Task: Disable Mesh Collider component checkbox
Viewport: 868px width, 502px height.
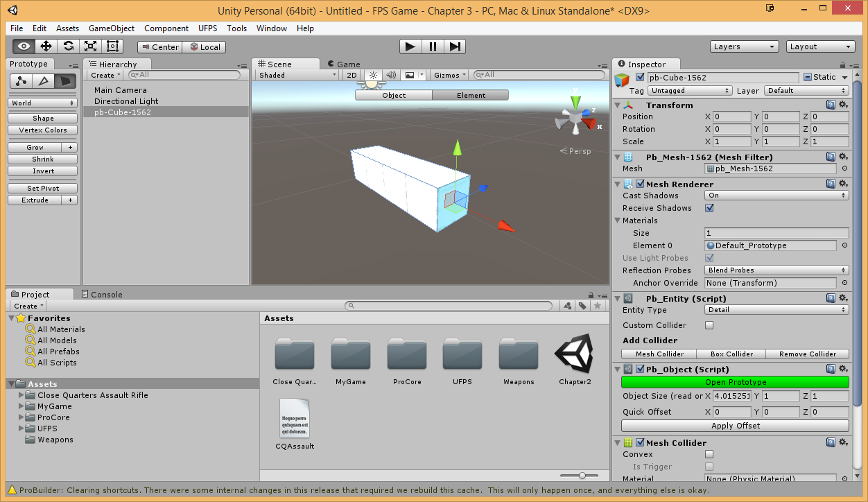Action: (x=640, y=442)
